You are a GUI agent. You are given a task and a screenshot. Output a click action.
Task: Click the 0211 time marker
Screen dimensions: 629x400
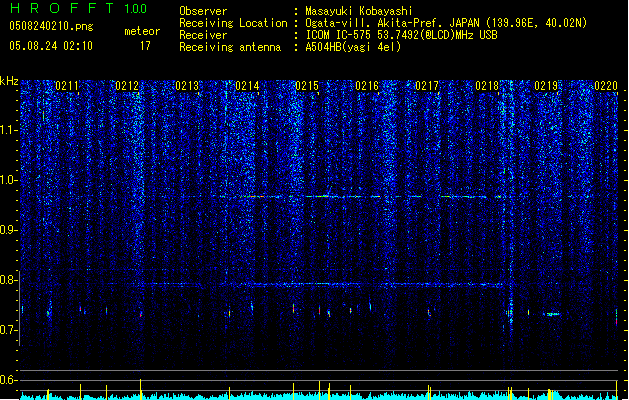pos(67,85)
